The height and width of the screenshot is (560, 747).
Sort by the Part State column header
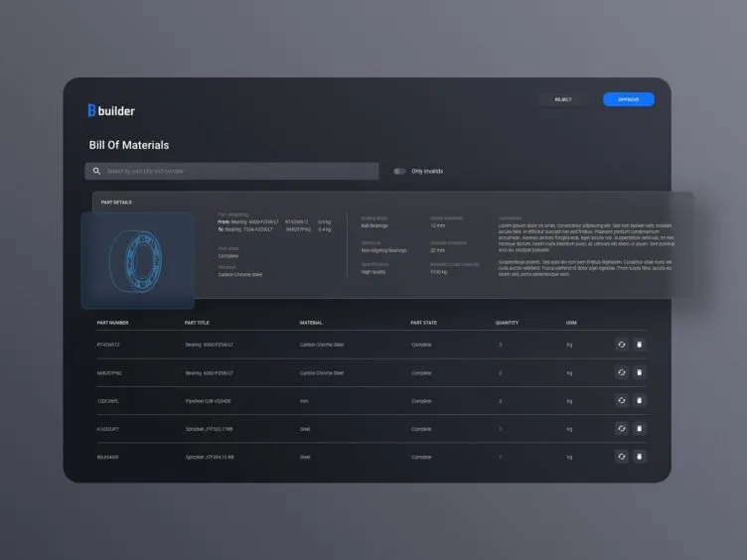(424, 323)
